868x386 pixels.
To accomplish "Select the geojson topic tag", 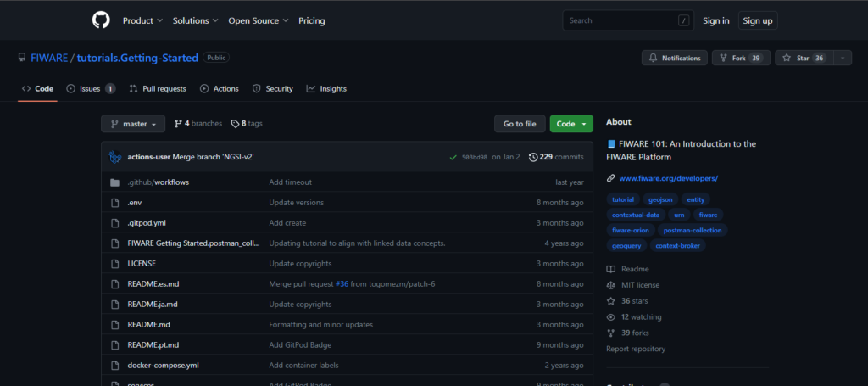I will 659,199.
